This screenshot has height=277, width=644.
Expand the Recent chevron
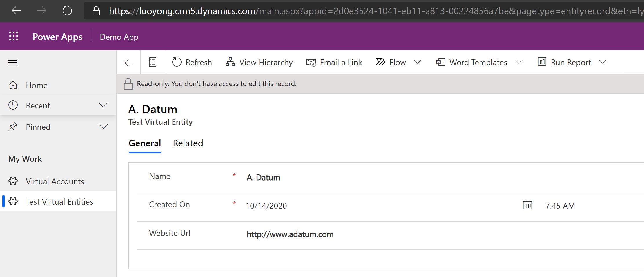point(103,105)
